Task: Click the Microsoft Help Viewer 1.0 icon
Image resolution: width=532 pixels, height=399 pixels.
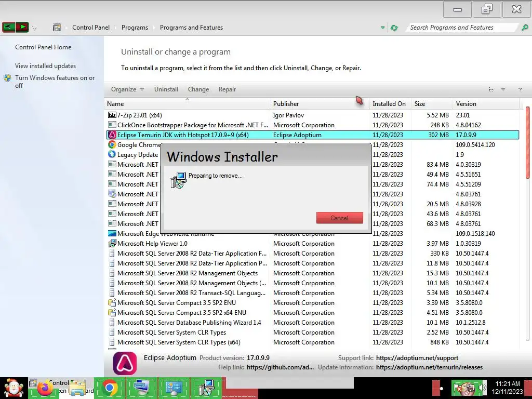Action: (x=112, y=243)
